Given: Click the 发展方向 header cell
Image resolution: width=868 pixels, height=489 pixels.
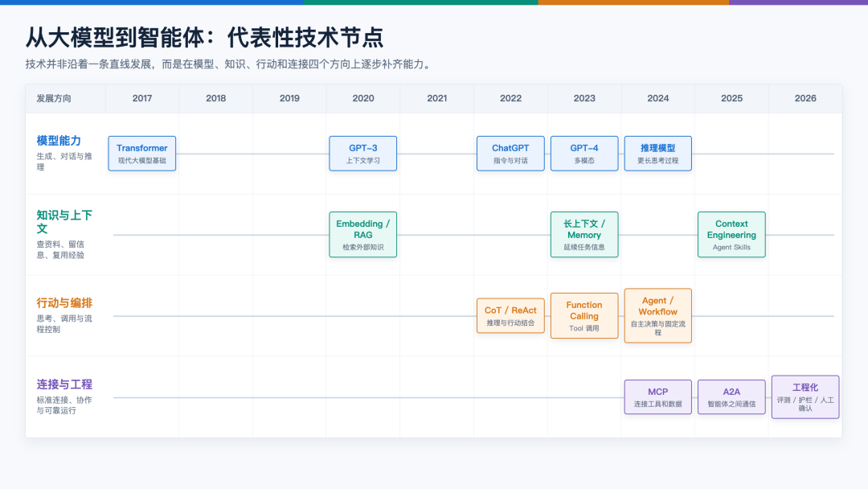Looking at the screenshot, I should coord(65,99).
